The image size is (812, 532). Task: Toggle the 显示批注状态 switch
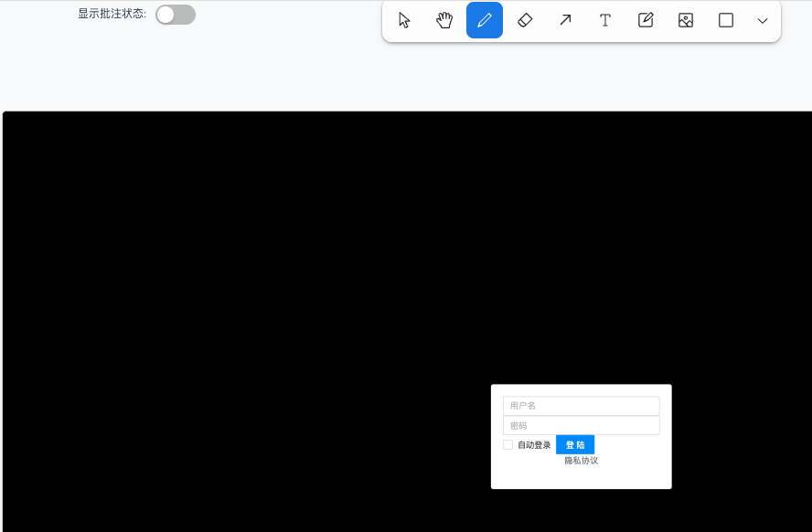pyautogui.click(x=175, y=15)
